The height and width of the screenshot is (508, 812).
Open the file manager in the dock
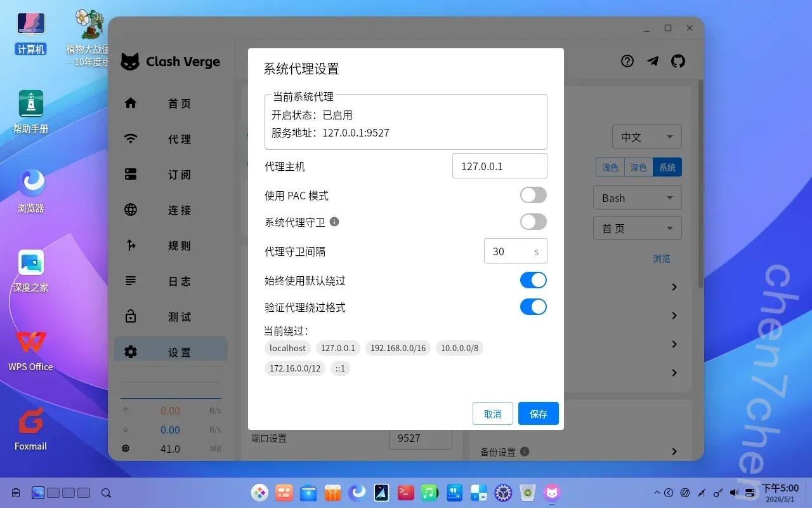pyautogui.click(x=308, y=492)
